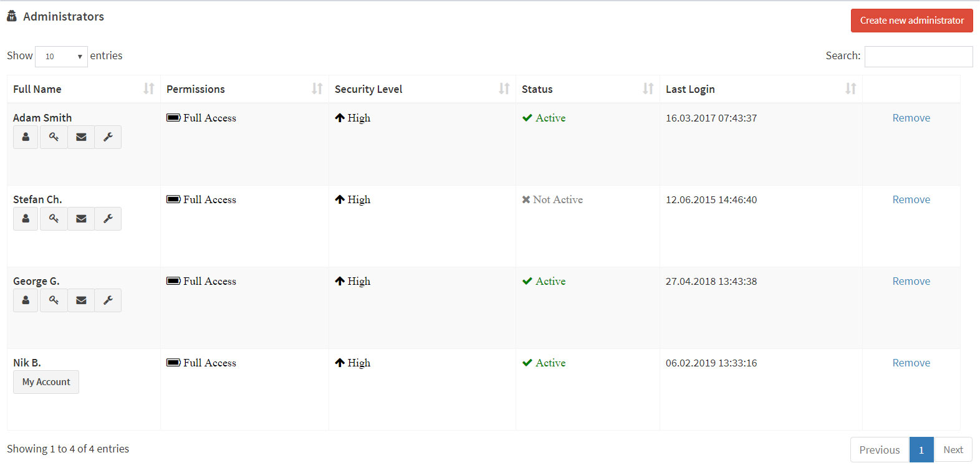The height and width of the screenshot is (473, 980).
Task: Focus the Search input field
Action: pyautogui.click(x=918, y=57)
